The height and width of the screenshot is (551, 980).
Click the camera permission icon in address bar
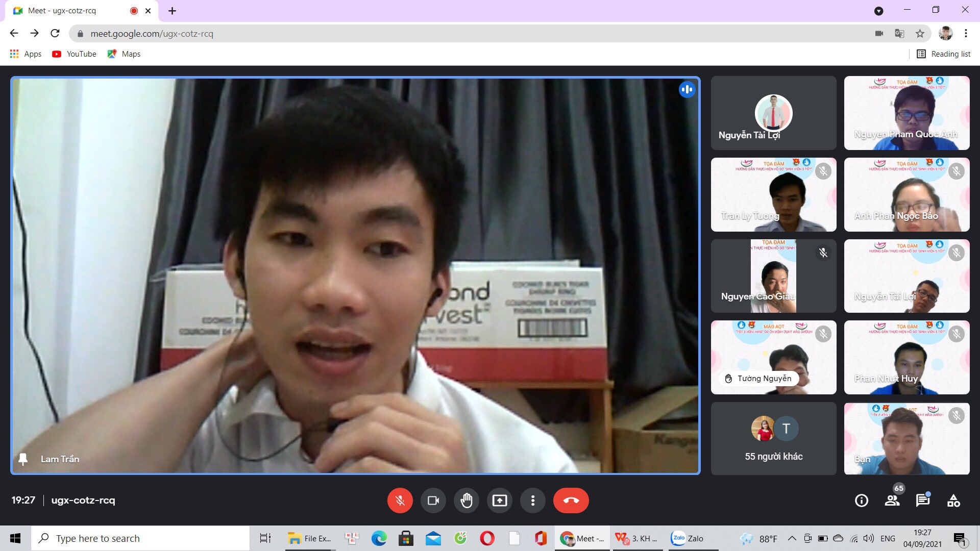click(879, 34)
